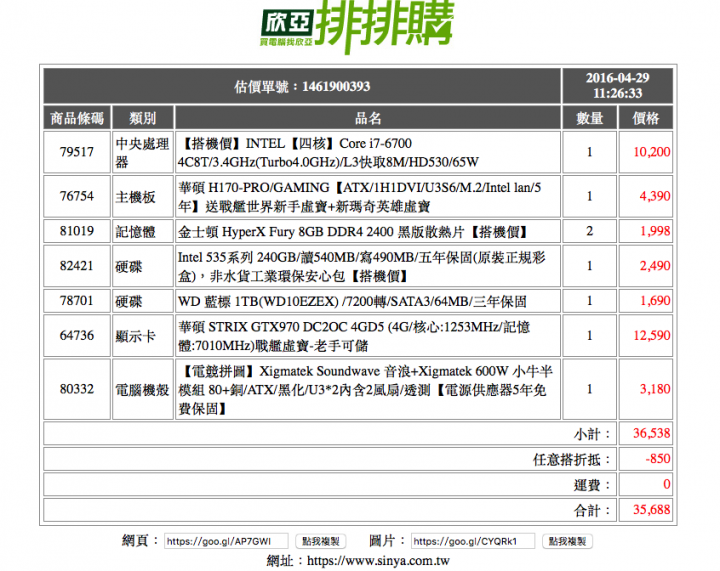Click the subtotal value 36,538
This screenshot has width=720, height=571.
pyautogui.click(x=652, y=433)
